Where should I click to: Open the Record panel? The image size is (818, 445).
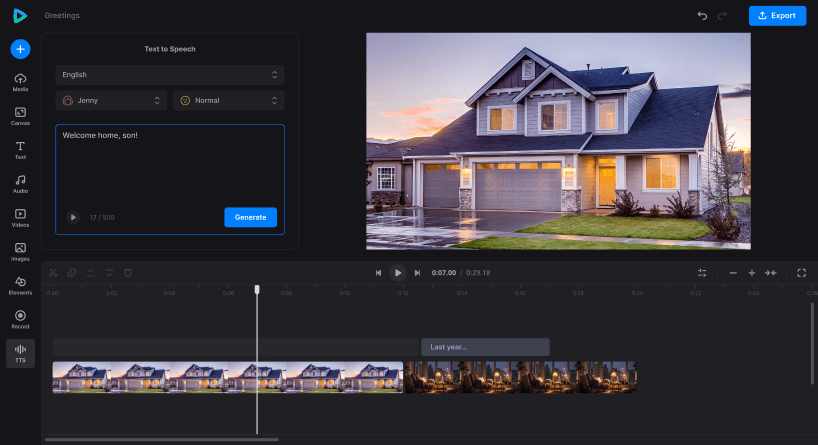pos(20,319)
